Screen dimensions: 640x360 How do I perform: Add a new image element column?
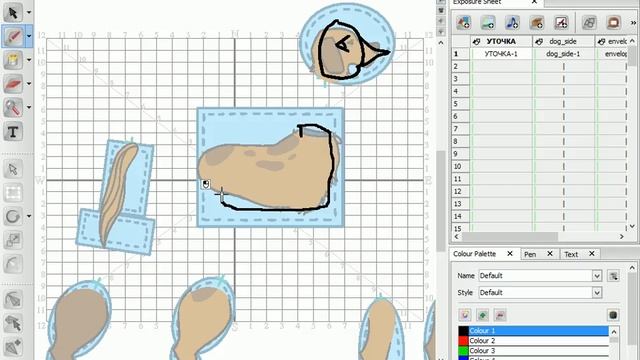488,22
